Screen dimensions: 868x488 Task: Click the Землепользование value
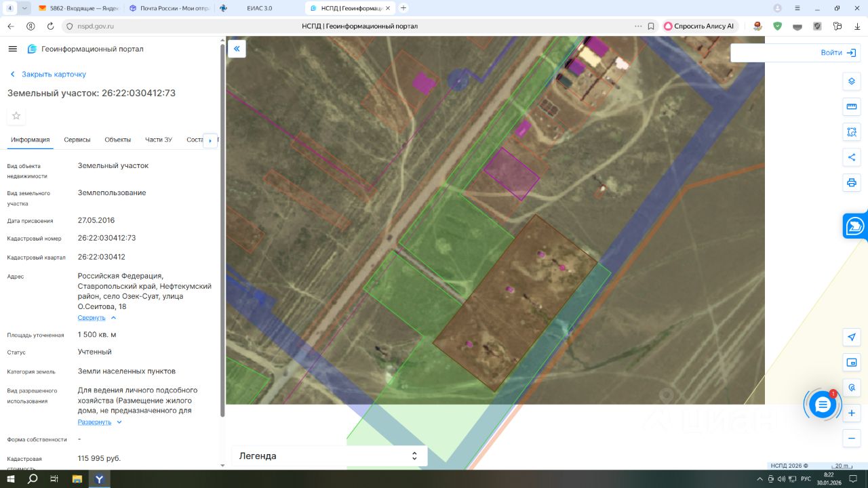point(112,192)
